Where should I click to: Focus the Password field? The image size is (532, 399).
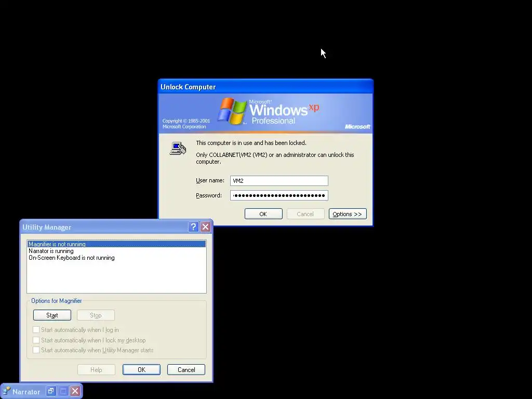coord(279,195)
